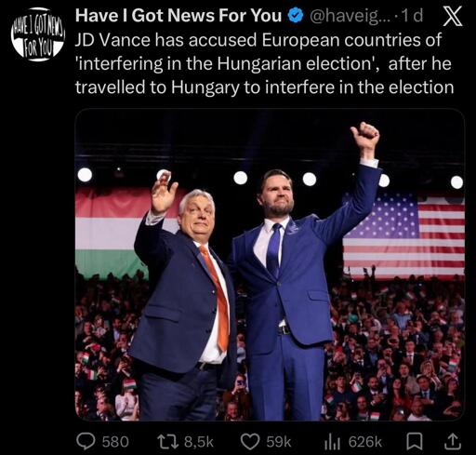Click the Hungarian flag in the photo

(x=112, y=233)
